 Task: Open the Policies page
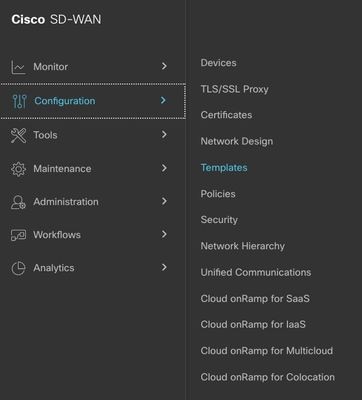[x=218, y=194]
